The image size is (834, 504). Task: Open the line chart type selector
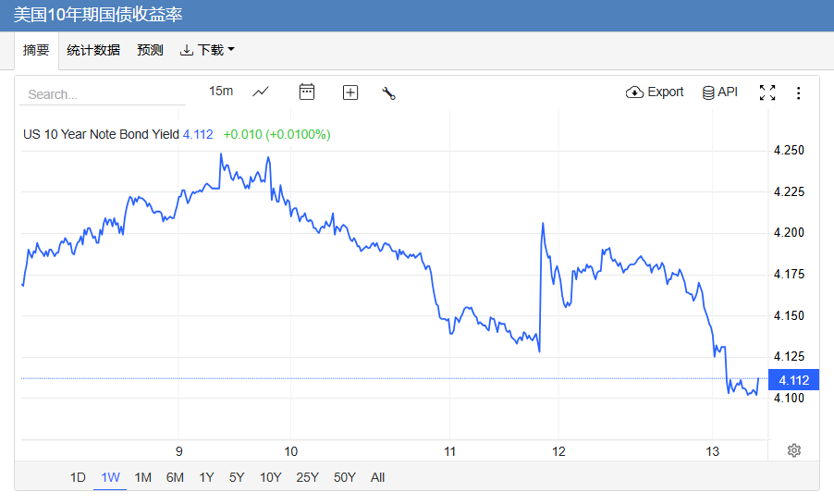(x=261, y=92)
